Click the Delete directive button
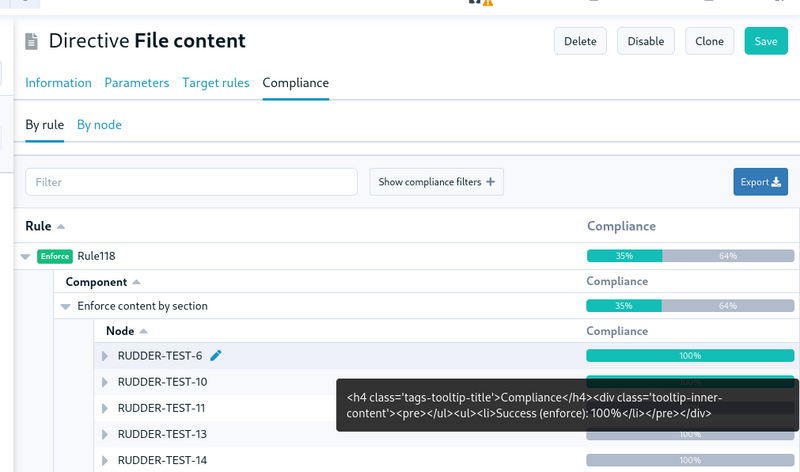 580,41
